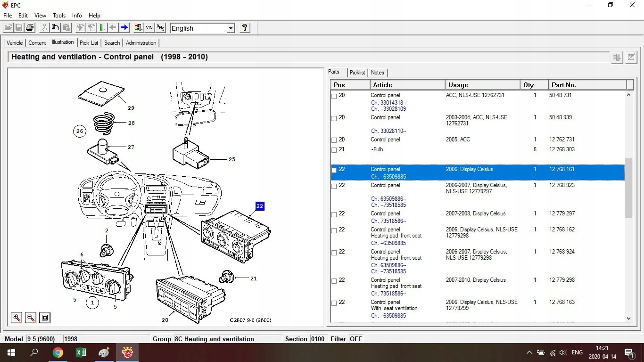Click callout 22 in the illustration

[260, 206]
